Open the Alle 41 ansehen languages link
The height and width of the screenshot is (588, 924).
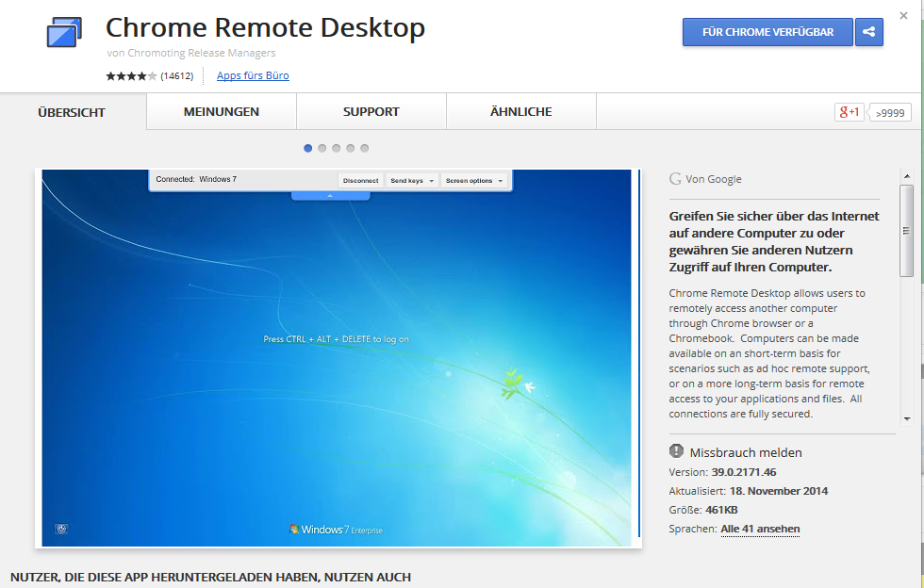pyautogui.click(x=760, y=529)
